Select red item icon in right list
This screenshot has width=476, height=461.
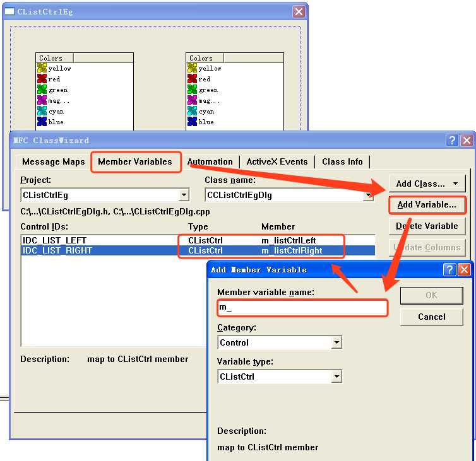[x=192, y=79]
